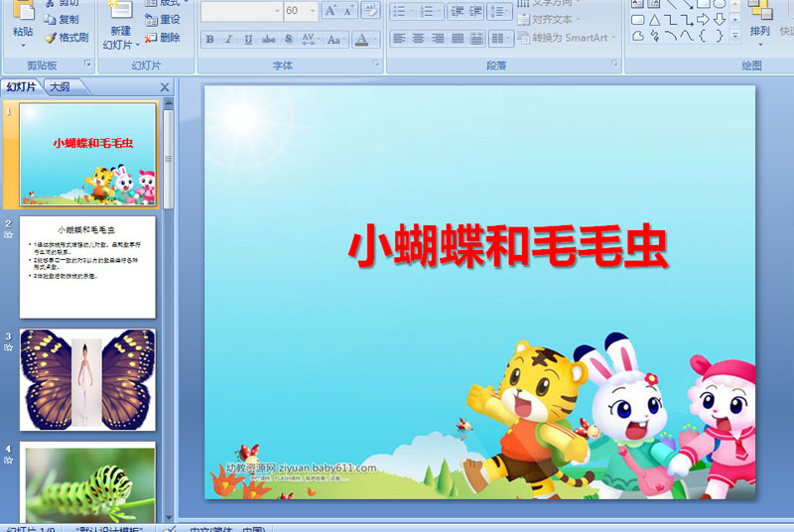Image resolution: width=794 pixels, height=532 pixels.
Task: Click the Copy (复制) button
Action: (x=62, y=19)
